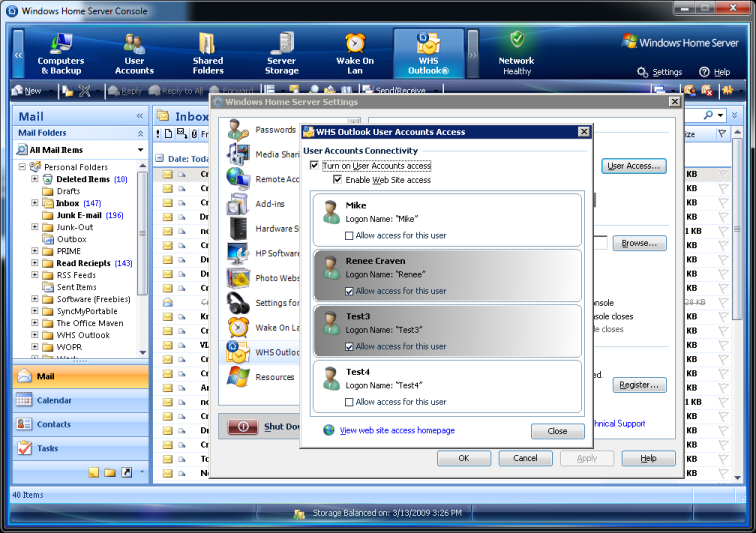Click the Delete X toolbar icon

pos(84,91)
